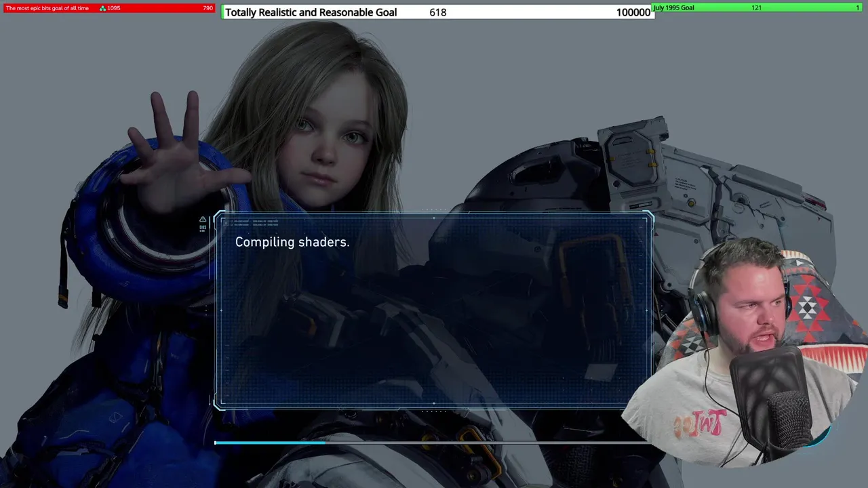Click the goal current value 618
Viewport: 868px width, 488px height.
pos(438,12)
